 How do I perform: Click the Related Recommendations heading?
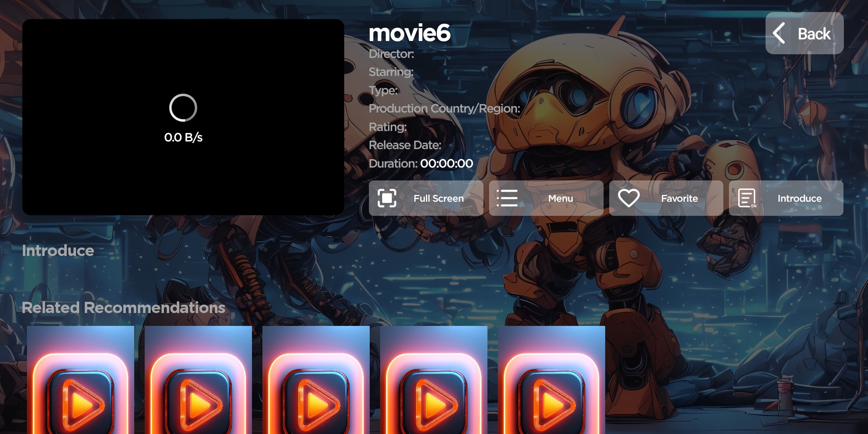click(123, 308)
